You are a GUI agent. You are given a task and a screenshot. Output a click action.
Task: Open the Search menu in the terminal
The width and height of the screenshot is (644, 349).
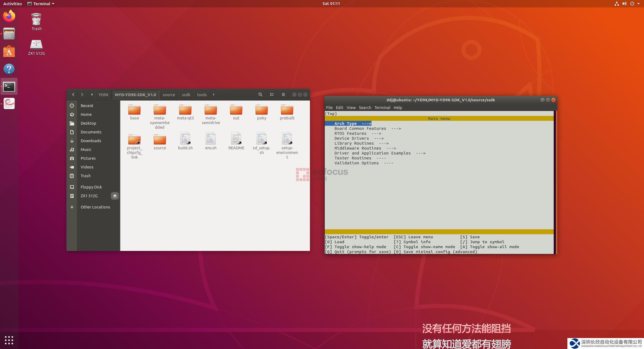[x=365, y=108]
